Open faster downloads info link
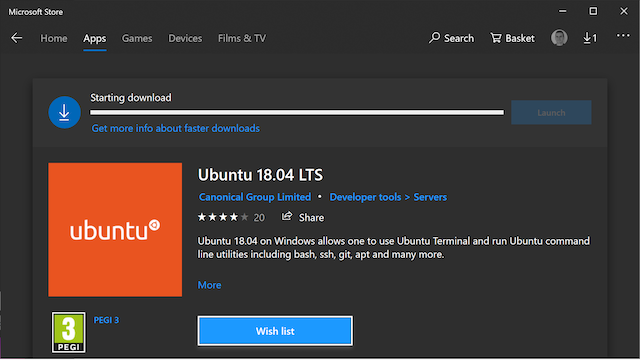The width and height of the screenshot is (640, 360). click(176, 128)
